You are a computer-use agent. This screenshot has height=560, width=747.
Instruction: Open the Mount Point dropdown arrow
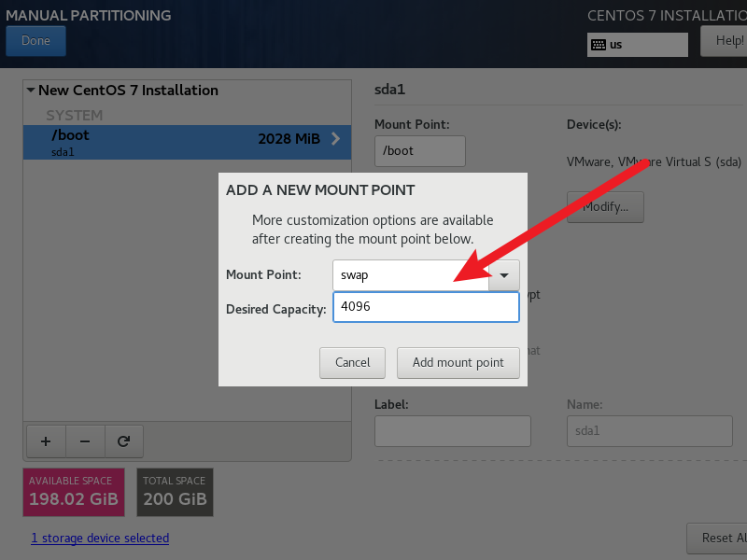pyautogui.click(x=504, y=275)
